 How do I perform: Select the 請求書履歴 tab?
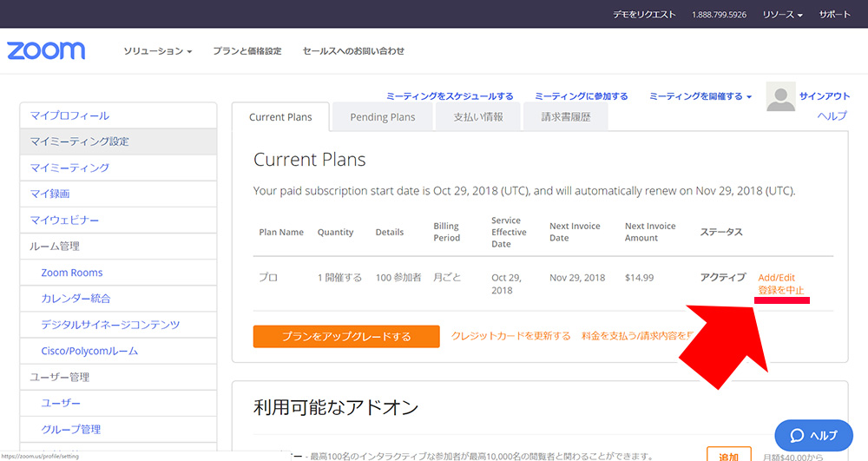click(x=565, y=117)
